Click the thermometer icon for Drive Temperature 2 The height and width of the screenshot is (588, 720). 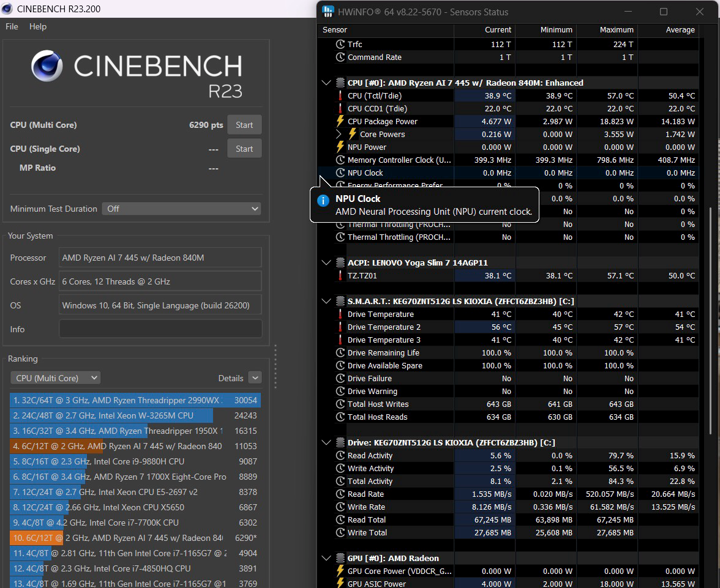click(x=340, y=327)
